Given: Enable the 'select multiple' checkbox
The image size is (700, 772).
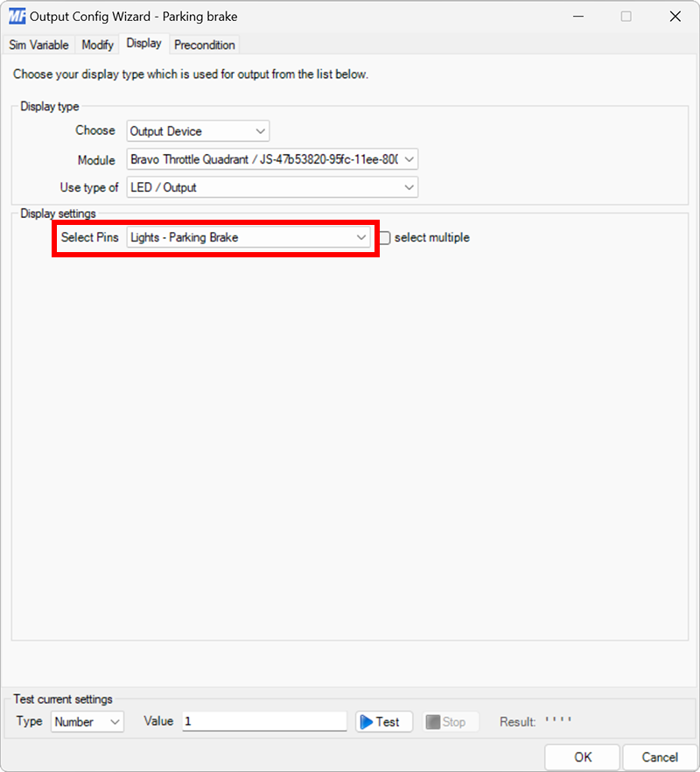Looking at the screenshot, I should tap(384, 237).
